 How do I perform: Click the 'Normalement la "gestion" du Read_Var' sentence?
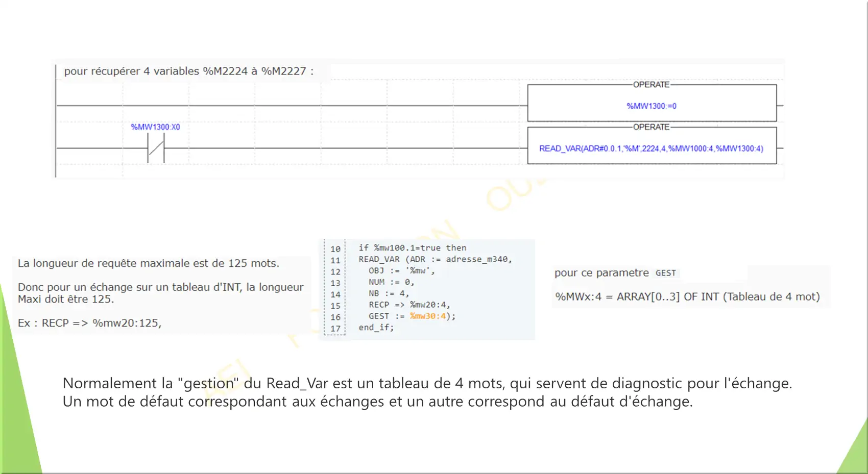click(x=427, y=383)
